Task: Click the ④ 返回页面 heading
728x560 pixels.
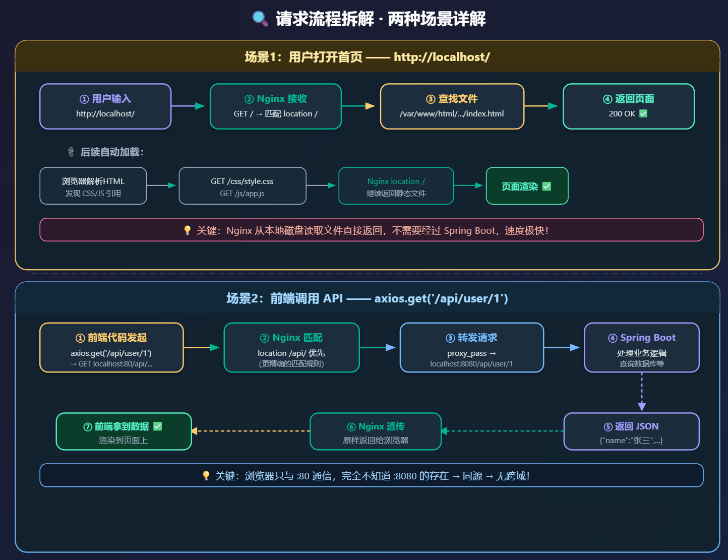Action: point(629,99)
